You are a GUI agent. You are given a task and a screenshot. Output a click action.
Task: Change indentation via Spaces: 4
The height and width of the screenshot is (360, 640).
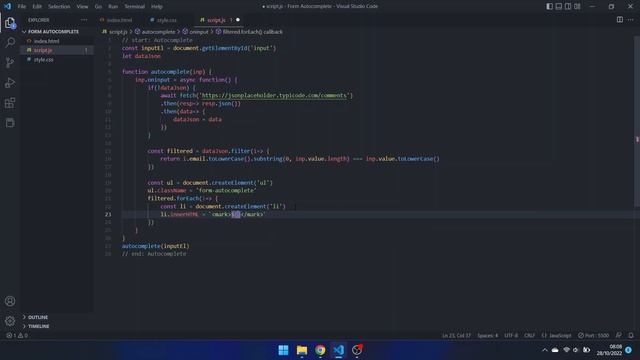[487, 336]
